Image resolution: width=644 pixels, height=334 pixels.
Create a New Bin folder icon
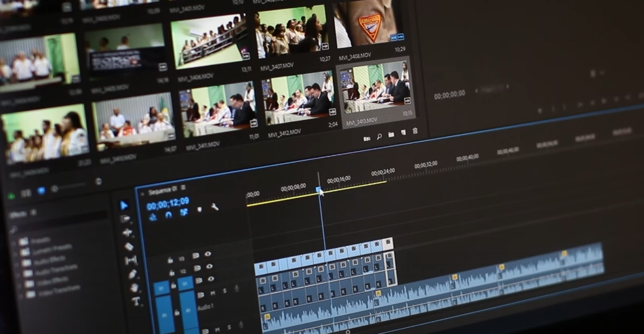[391, 135]
